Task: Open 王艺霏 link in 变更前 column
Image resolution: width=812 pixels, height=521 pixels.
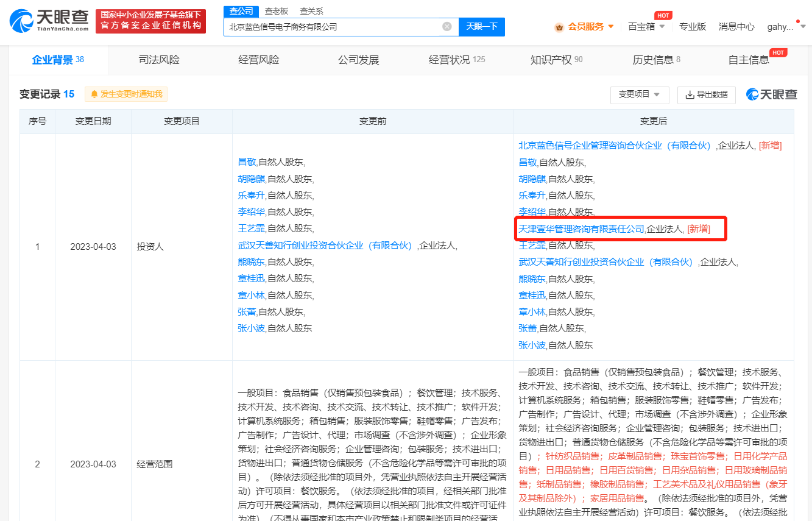Action: [x=251, y=228]
